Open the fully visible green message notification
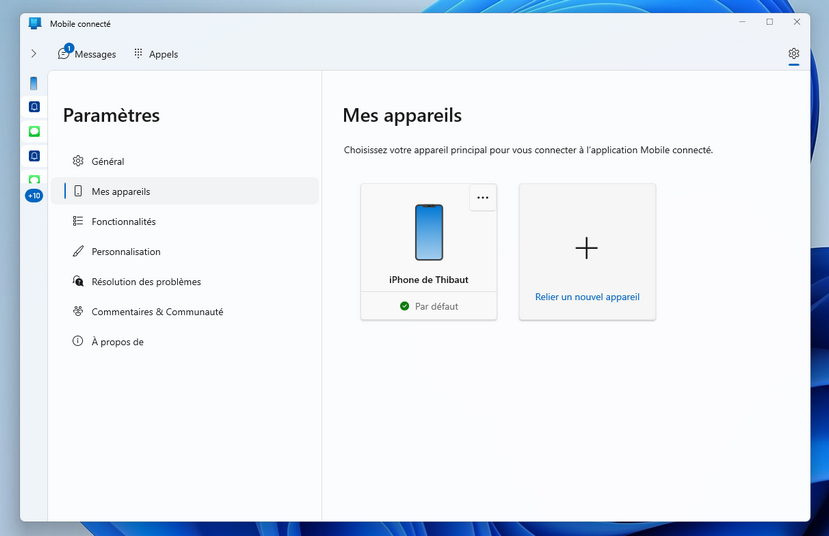The width and height of the screenshot is (829, 536). click(x=34, y=131)
